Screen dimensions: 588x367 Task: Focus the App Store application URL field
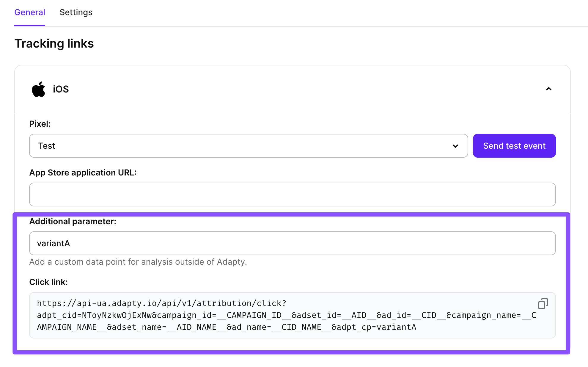point(293,195)
